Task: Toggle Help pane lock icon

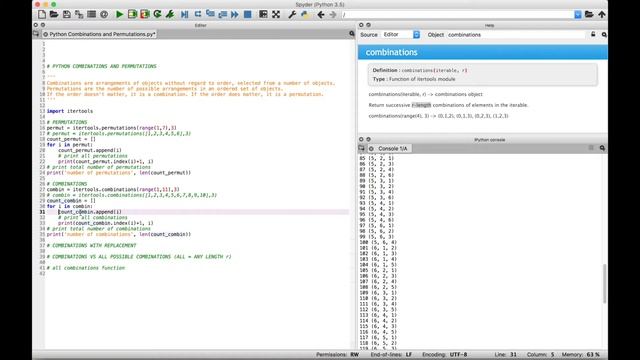Action: [593, 35]
